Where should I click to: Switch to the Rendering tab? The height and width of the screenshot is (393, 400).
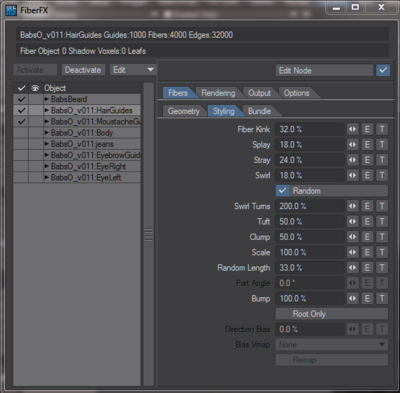click(x=218, y=93)
